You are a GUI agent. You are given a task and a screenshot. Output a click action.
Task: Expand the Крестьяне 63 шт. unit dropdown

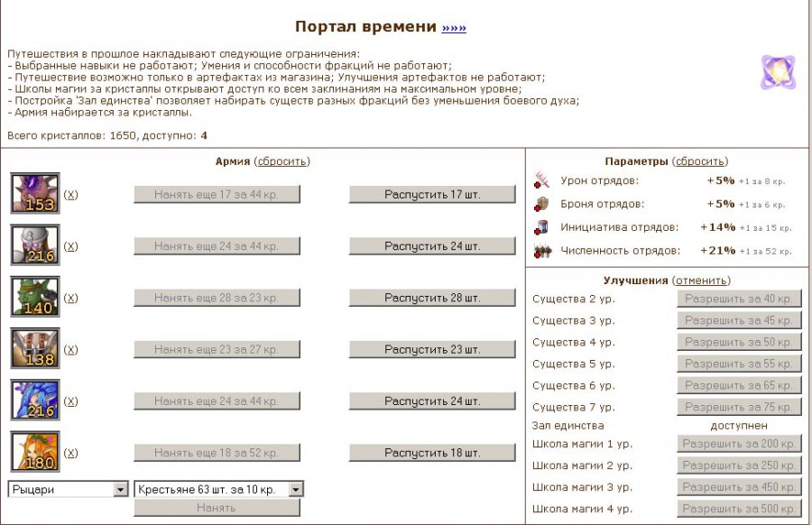[218, 489]
